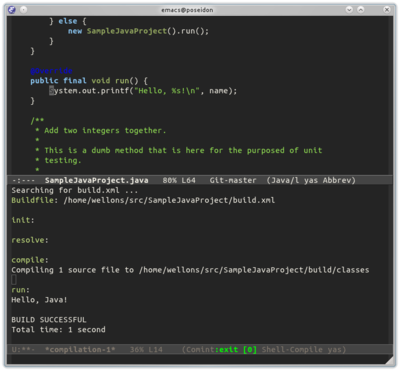Click the new SampleJavaProject().run(); line
Screen dimensions: 400x371
pos(138,31)
